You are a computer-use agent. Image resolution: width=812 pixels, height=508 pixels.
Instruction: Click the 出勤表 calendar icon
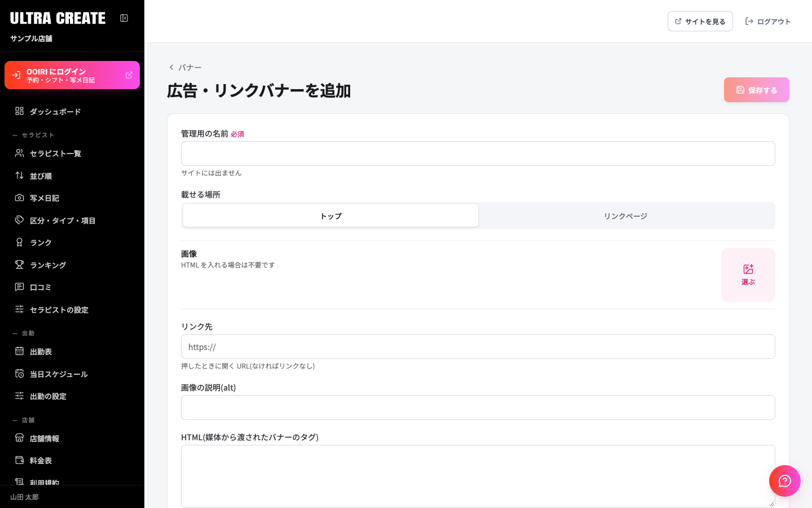coord(19,351)
